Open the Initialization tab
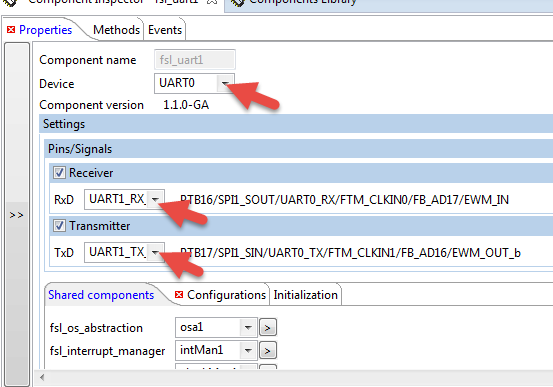The image size is (553, 387). [305, 295]
